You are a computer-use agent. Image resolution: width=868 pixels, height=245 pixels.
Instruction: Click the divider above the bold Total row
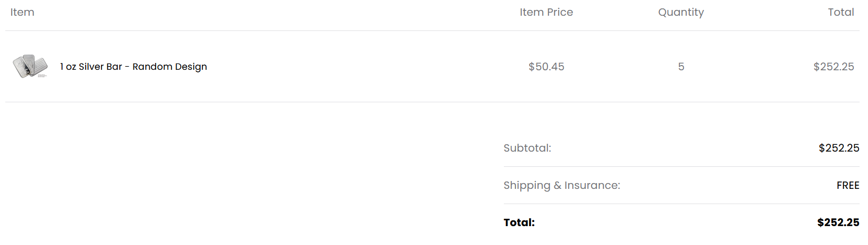(681, 204)
